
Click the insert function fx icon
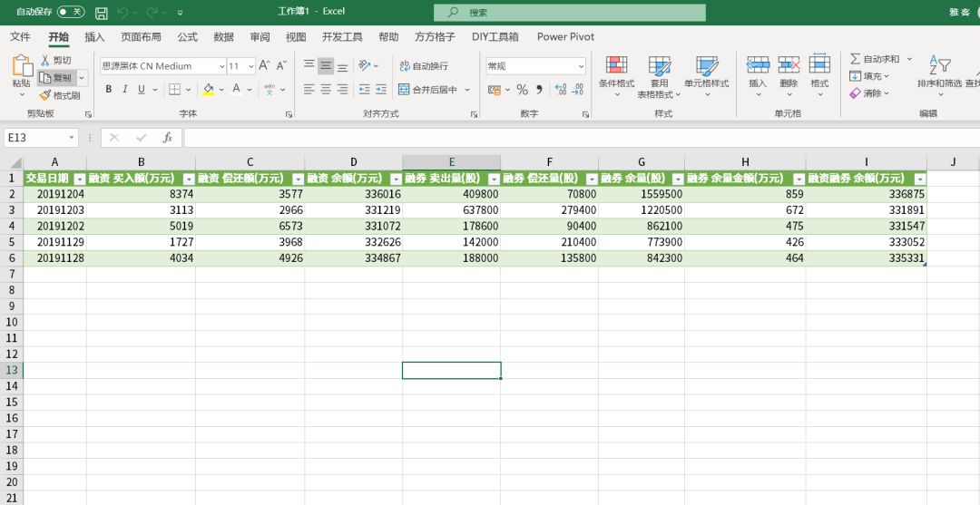168,137
